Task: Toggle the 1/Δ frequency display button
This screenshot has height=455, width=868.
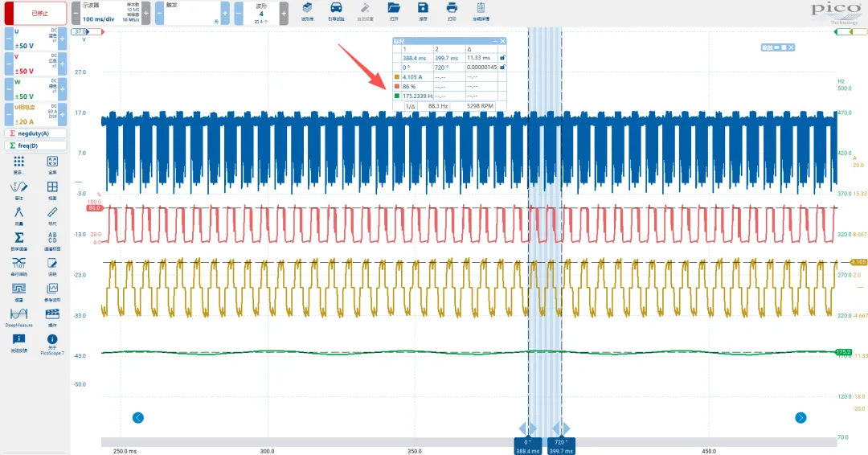Action: 410,105
